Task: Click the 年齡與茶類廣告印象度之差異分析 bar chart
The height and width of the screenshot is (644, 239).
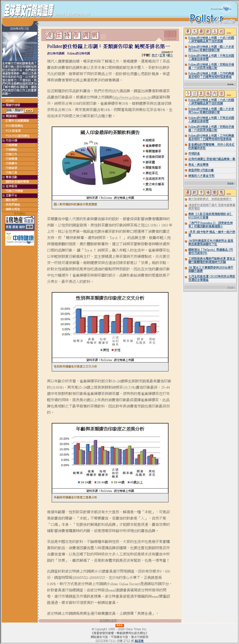Action: [x=110, y=456]
